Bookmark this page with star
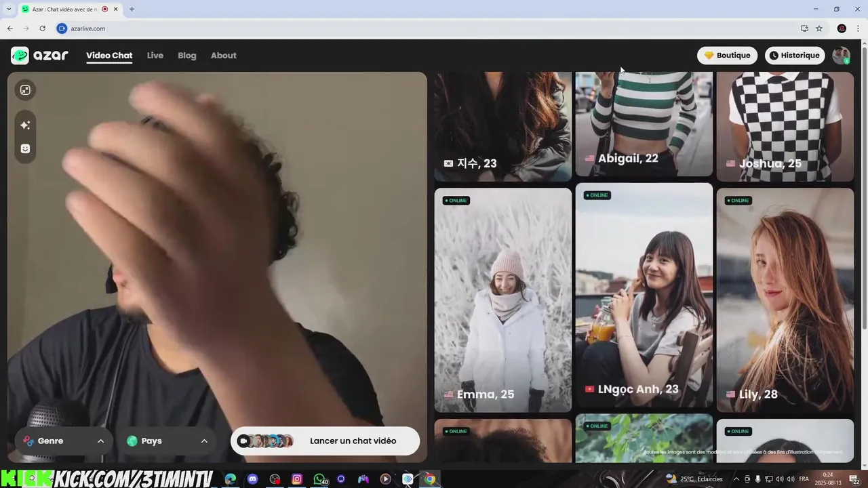This screenshot has width=868, height=488. (x=819, y=28)
